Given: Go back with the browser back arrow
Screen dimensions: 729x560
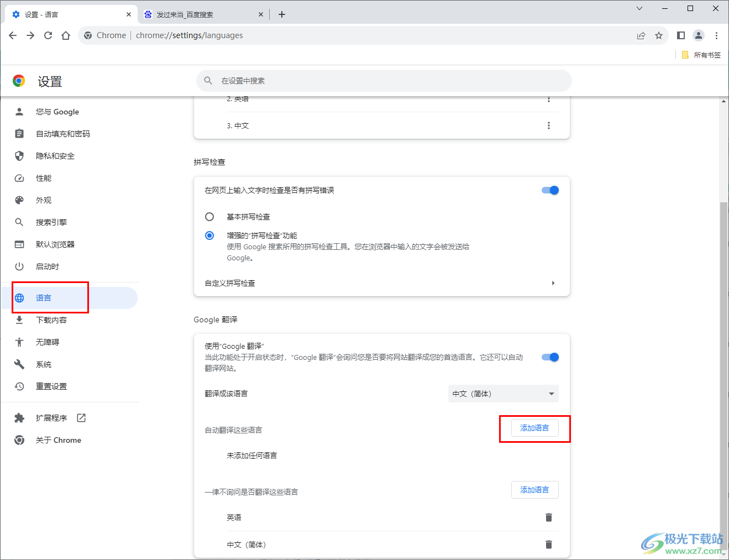Looking at the screenshot, I should 13,35.
